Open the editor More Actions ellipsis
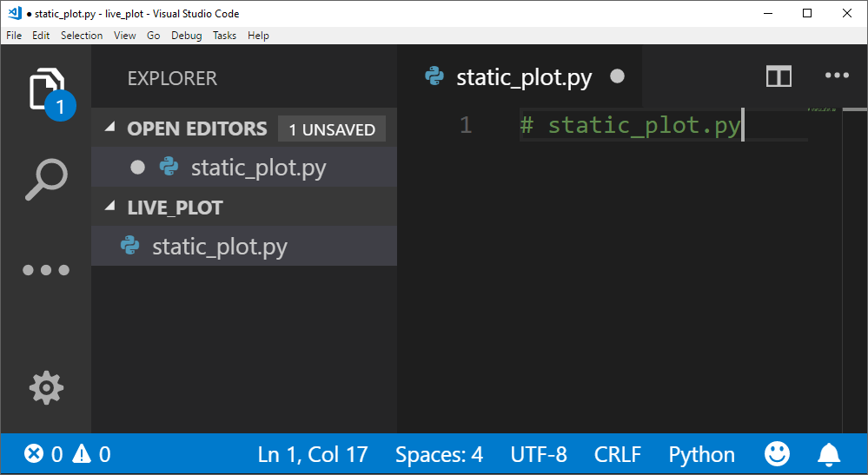868x475 pixels. coord(836,76)
